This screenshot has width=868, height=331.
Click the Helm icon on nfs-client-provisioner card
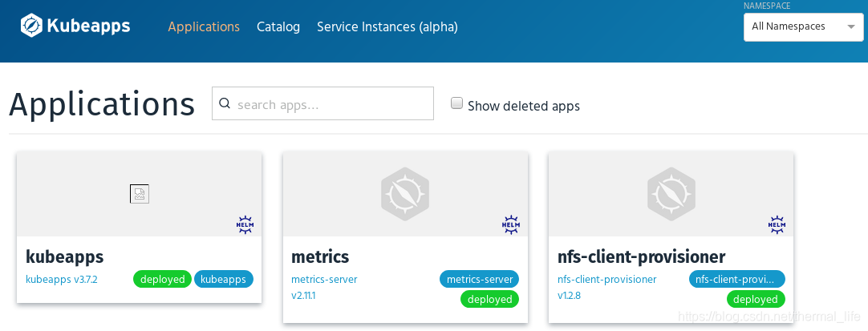(777, 224)
